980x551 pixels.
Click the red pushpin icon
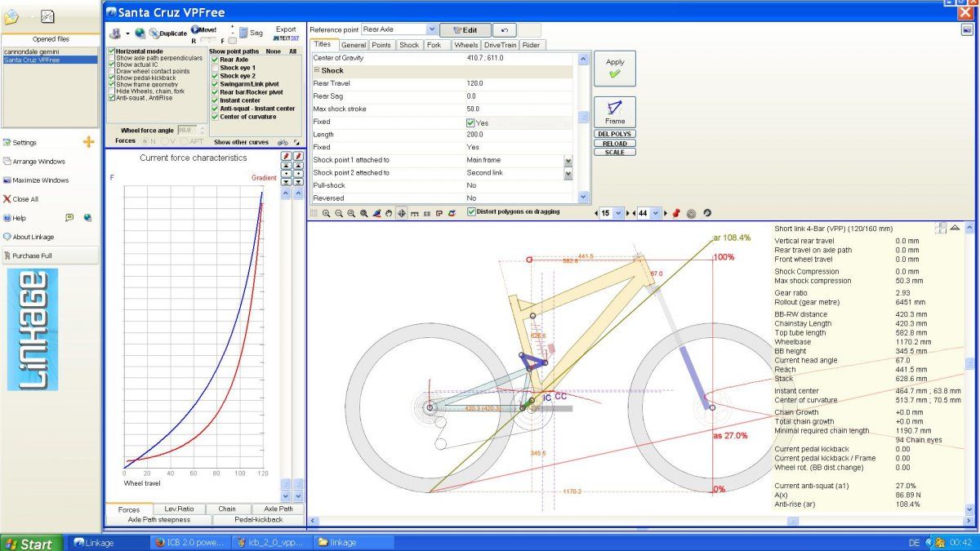point(676,213)
